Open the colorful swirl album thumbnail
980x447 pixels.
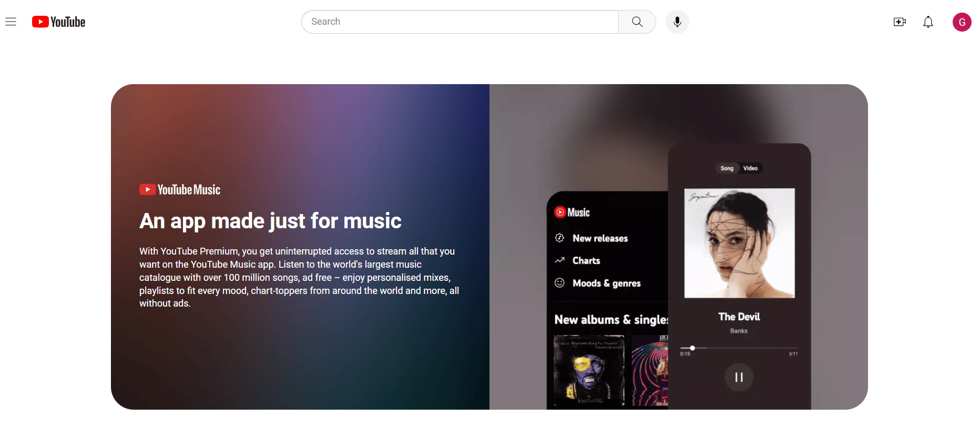coord(650,371)
